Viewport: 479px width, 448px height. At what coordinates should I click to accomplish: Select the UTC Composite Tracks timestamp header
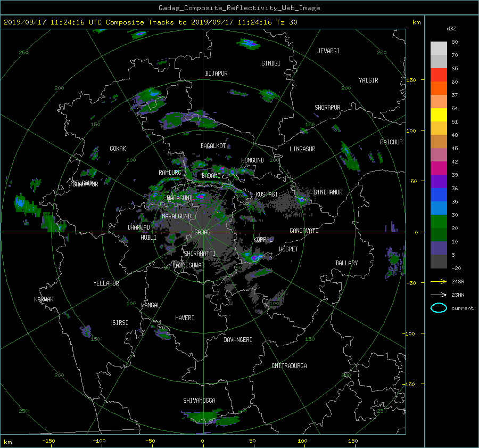click(151, 22)
